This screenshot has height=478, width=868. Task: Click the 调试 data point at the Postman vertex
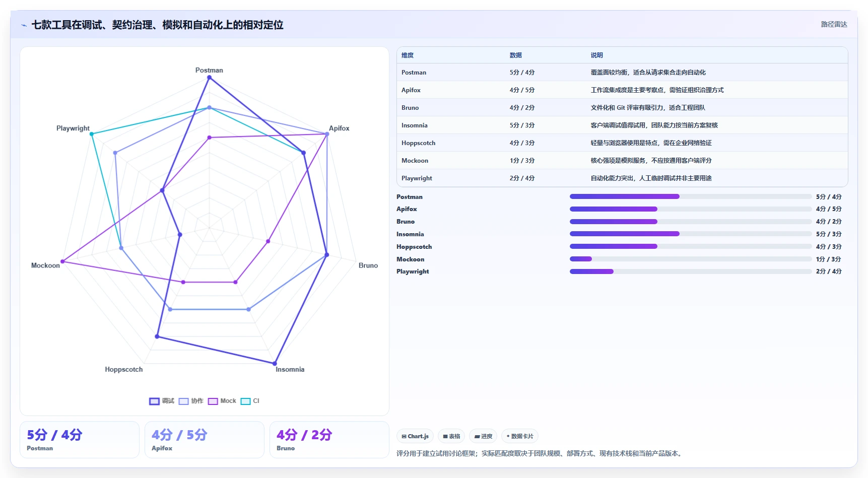point(209,78)
